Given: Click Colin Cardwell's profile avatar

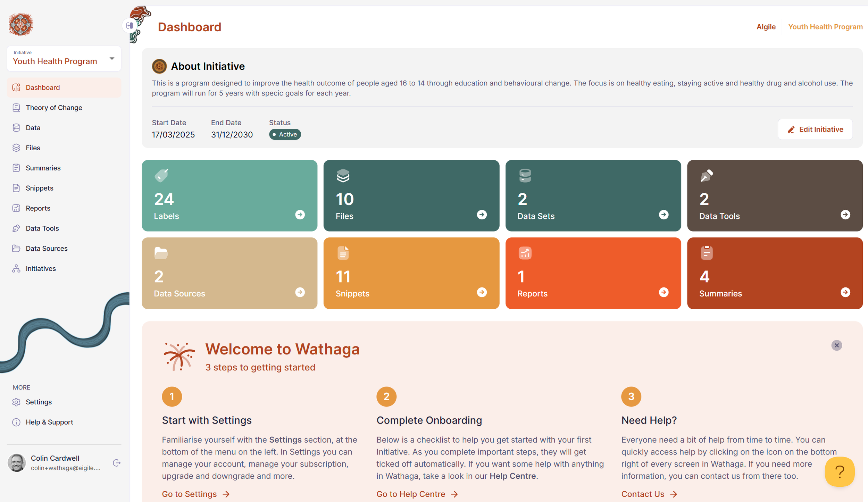Looking at the screenshot, I should click(17, 463).
